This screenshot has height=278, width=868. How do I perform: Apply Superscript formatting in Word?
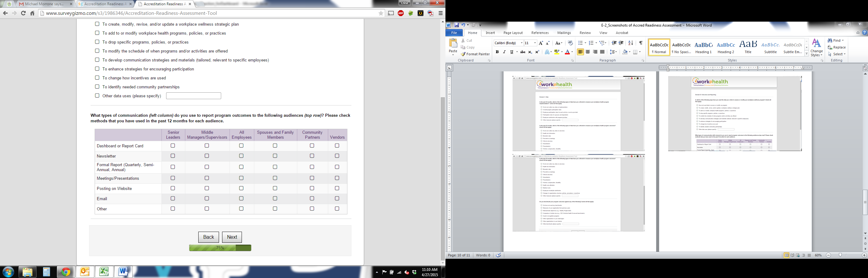pos(537,52)
